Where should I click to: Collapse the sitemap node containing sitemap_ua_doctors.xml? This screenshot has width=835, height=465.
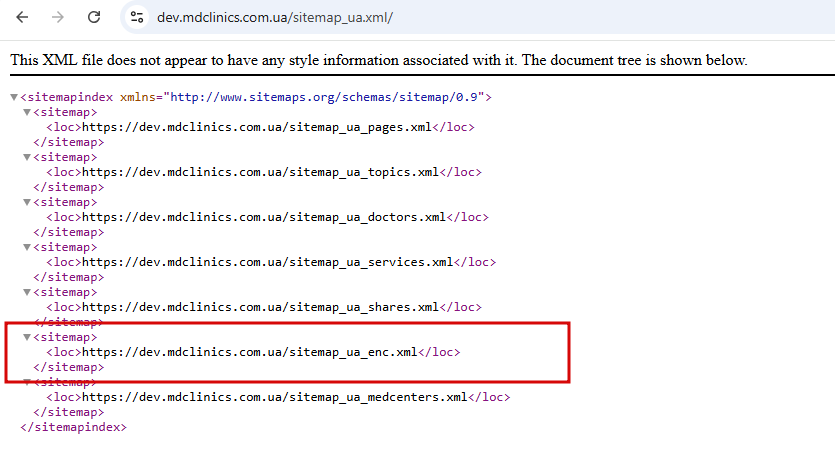27,202
